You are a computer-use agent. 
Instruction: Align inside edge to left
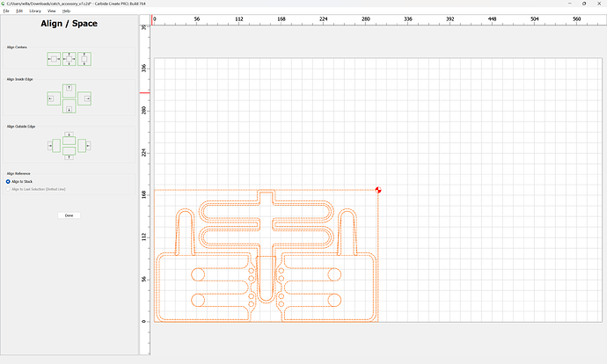(54, 98)
